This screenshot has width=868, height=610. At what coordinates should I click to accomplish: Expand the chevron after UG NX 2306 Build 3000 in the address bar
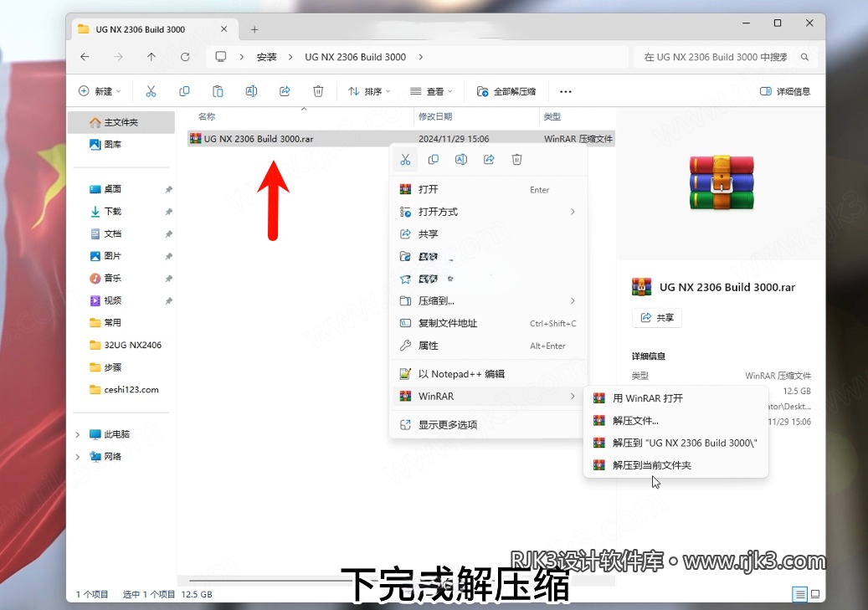(421, 57)
